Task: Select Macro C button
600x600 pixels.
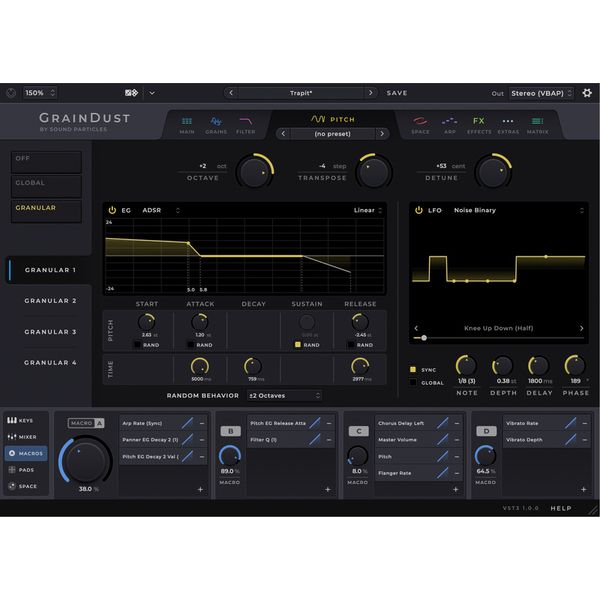Action: 359,431
